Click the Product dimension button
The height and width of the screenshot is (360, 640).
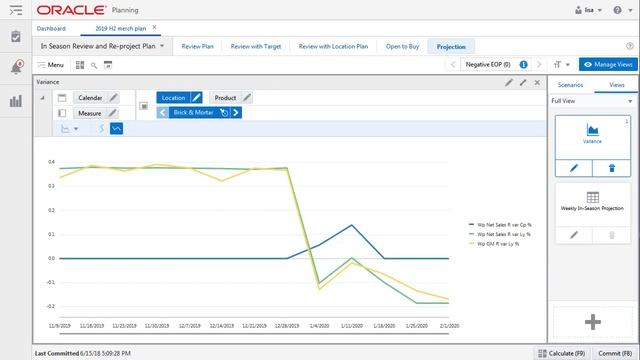(225, 98)
